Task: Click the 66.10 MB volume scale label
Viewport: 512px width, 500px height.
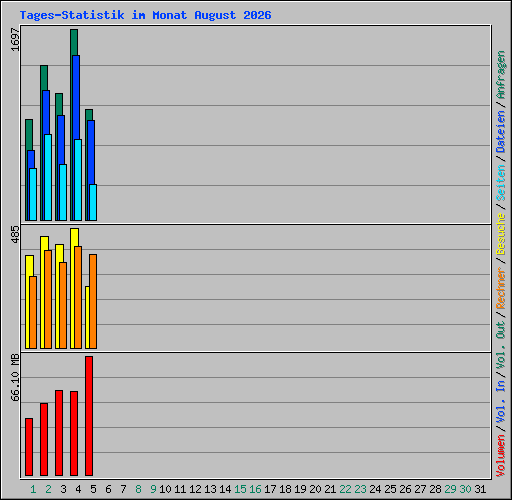Action: pos(15,378)
